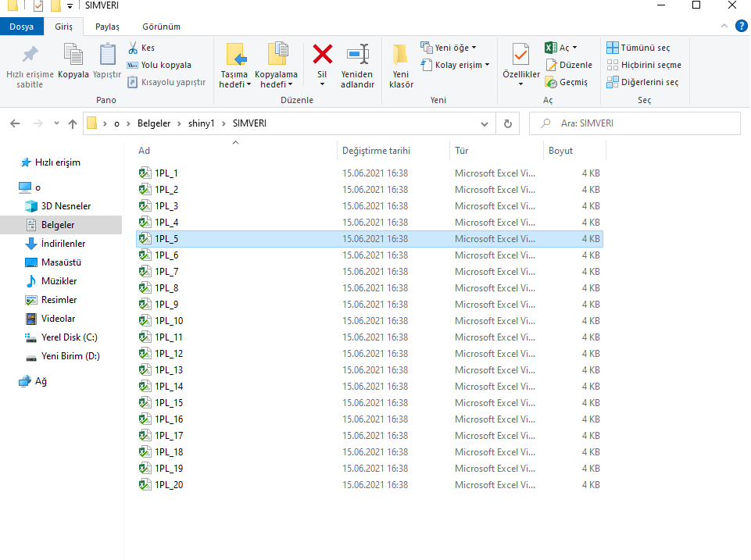Viewport: 751px width, 560px height.
Task: Click shiny1 in the address breadcrumb
Action: tap(201, 123)
